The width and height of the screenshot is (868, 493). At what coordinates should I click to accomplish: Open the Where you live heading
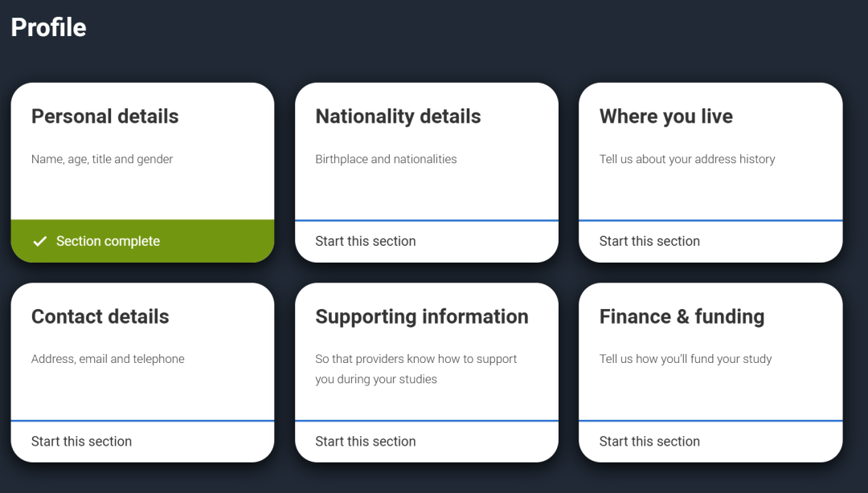[x=666, y=116]
